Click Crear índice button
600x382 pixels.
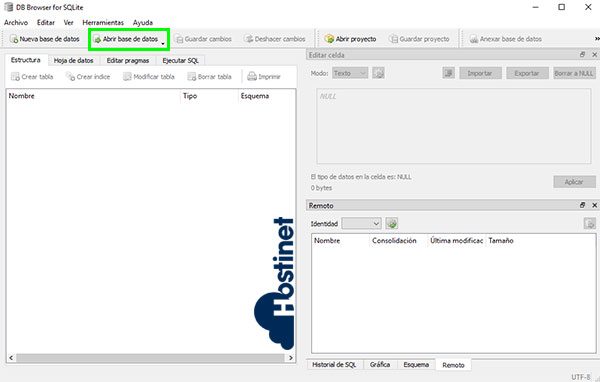88,77
